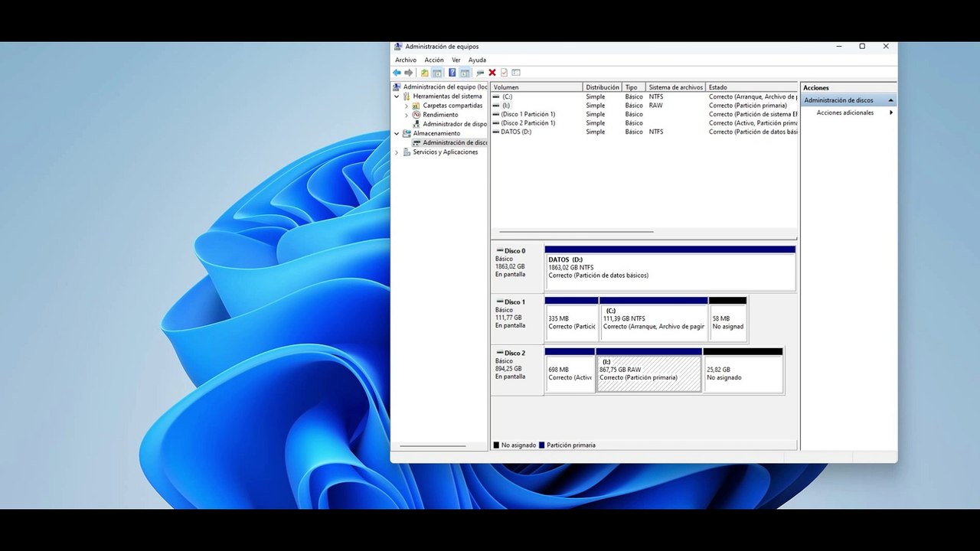Select the (Disco 1 Partición 1) volume row
This screenshot has width=980, height=551.
click(x=645, y=114)
